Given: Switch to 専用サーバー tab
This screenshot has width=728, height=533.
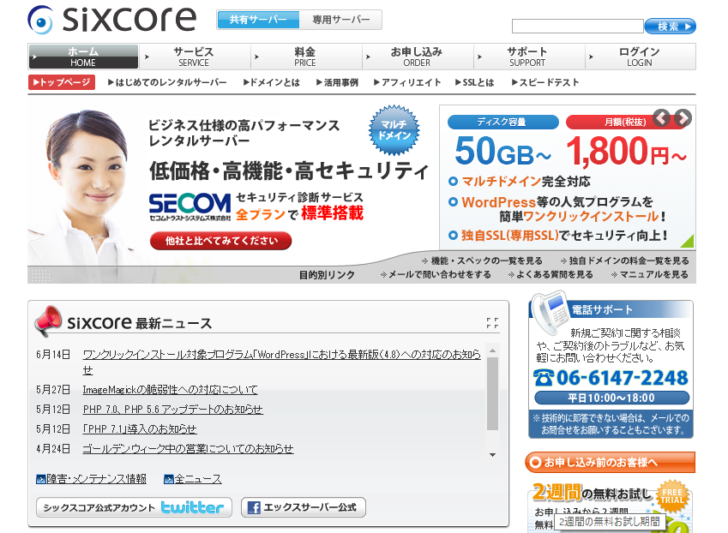Looking at the screenshot, I should click(341, 20).
